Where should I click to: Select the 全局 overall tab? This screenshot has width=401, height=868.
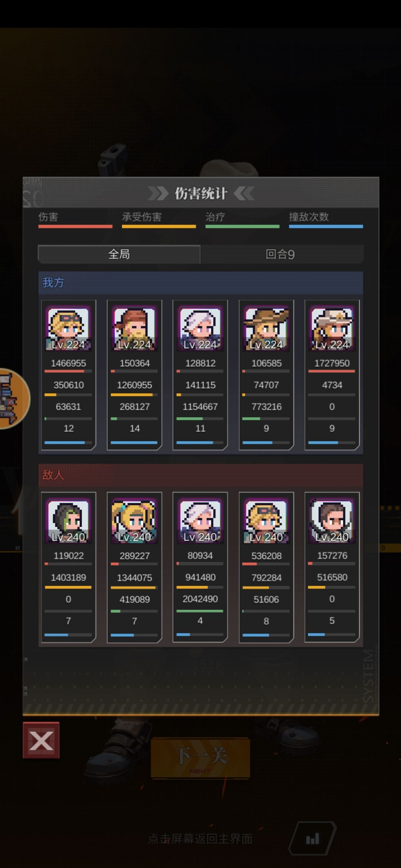[x=119, y=254]
